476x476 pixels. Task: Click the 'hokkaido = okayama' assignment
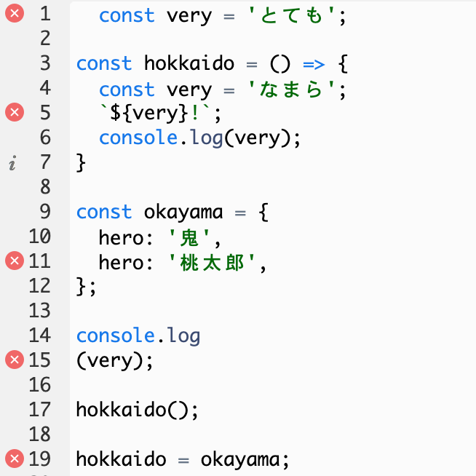click(182, 459)
